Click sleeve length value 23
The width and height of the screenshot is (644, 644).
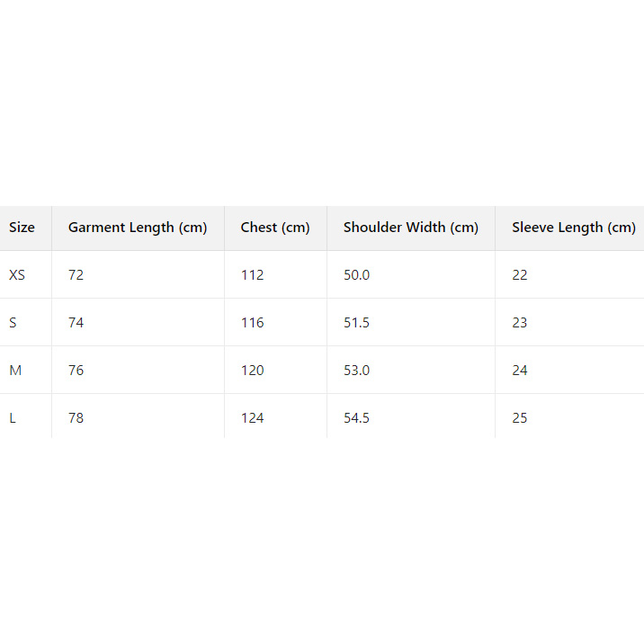click(520, 322)
